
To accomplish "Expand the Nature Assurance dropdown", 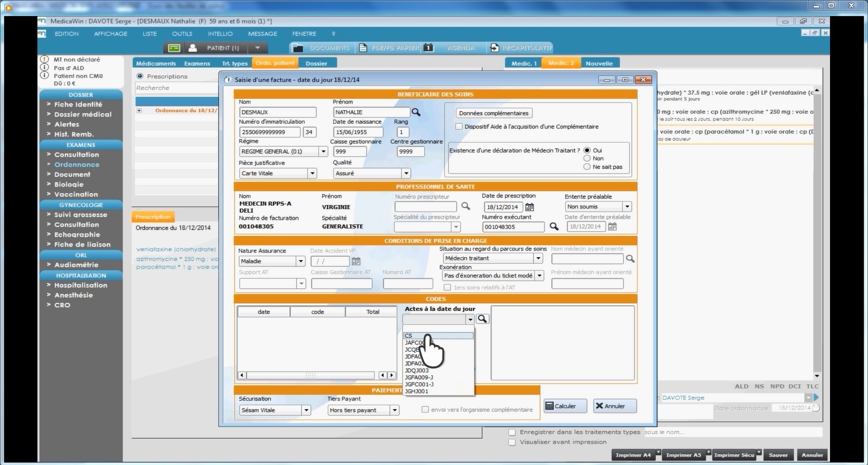I will tap(301, 261).
